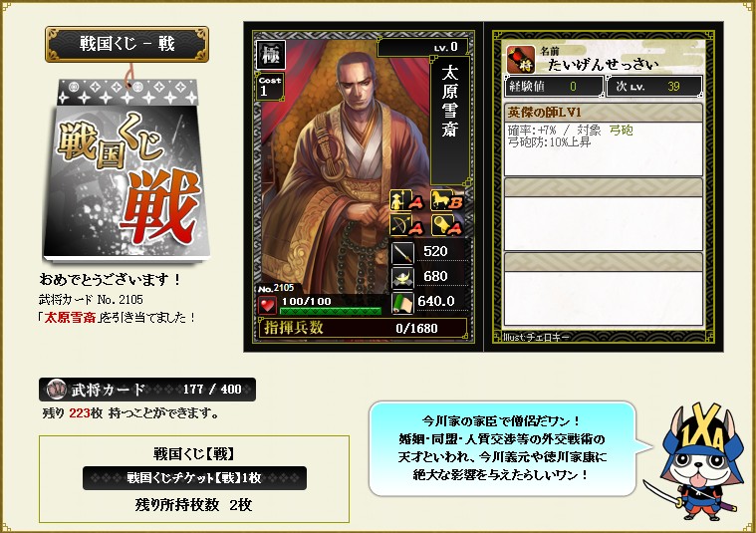Image resolution: width=756 pixels, height=533 pixels.
Task: Click the 武将カード counter icon
Action: click(x=56, y=389)
